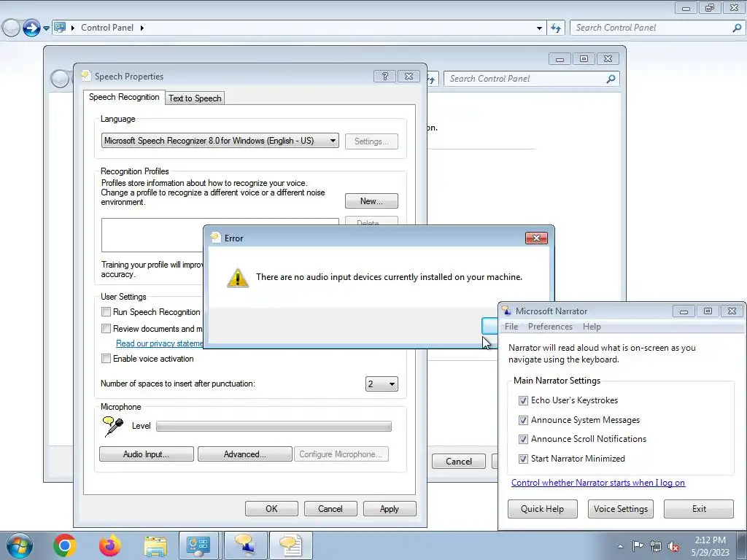Image resolution: width=747 pixels, height=560 pixels.
Task: Enable voice activation checkbox
Action: coord(106,359)
